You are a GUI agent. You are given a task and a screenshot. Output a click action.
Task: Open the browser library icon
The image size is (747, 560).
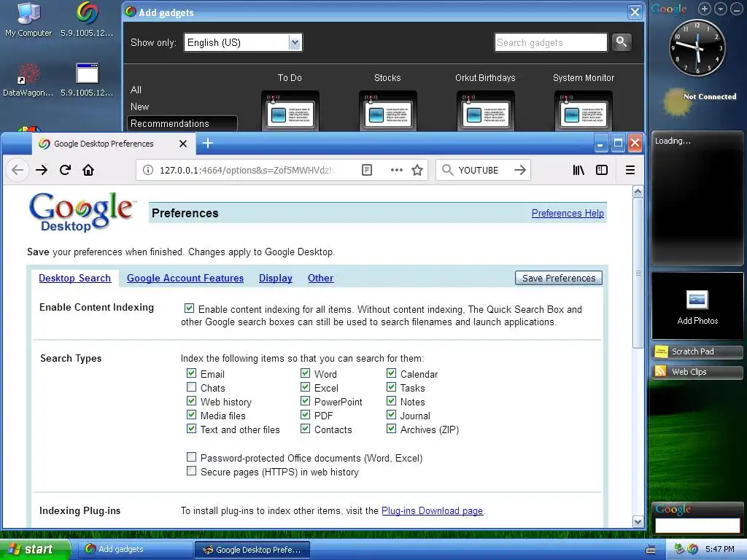[578, 170]
